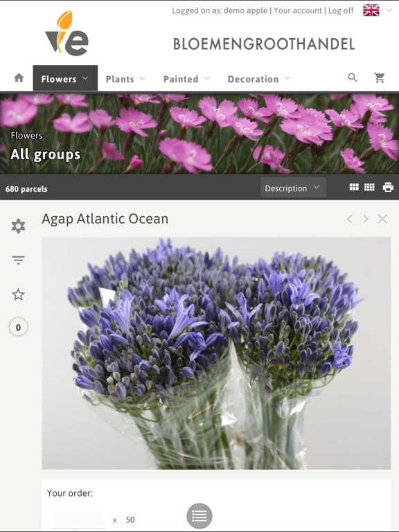
Task: Open the search magnifier icon
Action: click(353, 78)
